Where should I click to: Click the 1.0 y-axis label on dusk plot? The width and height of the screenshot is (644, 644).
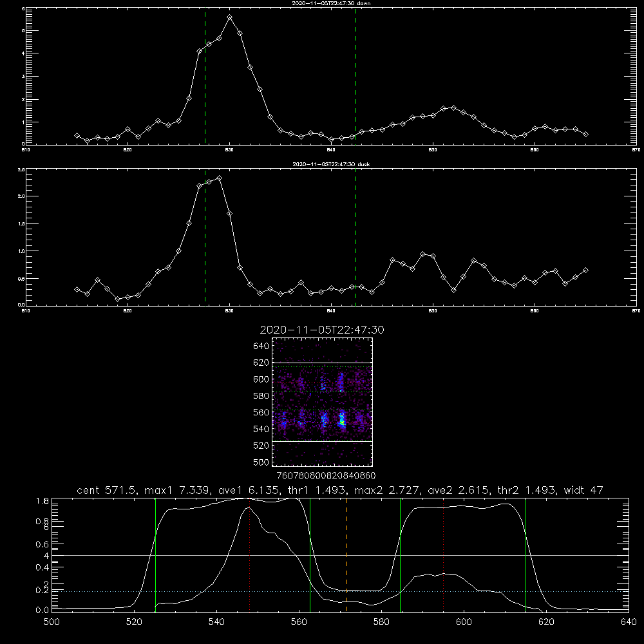(x=21, y=251)
